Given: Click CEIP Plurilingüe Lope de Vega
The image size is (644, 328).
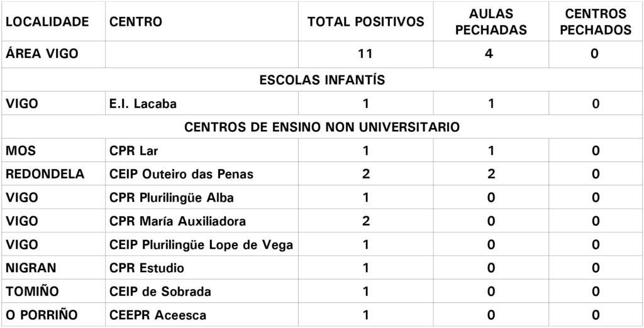Looking at the screenshot, I should coord(201,245).
